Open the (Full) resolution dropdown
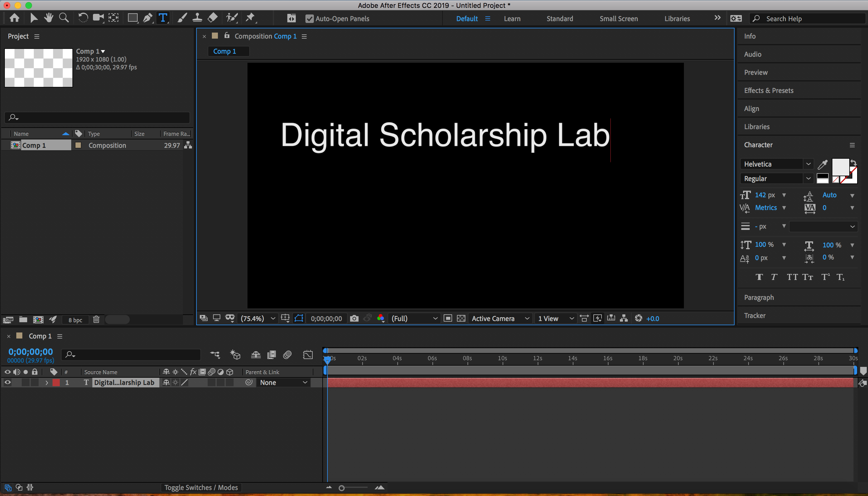Viewport: 868px width, 496px height. tap(414, 319)
